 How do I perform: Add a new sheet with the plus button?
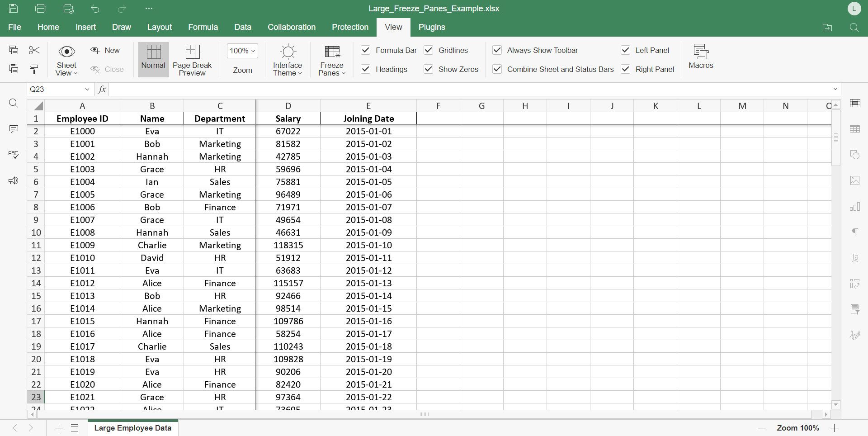59,428
